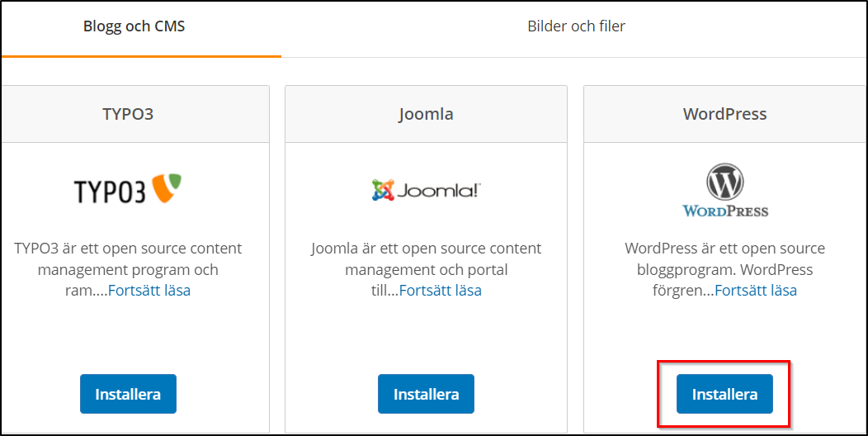868x436 pixels.
Task: Open the Bilder och filer tab
Action: [x=576, y=26]
